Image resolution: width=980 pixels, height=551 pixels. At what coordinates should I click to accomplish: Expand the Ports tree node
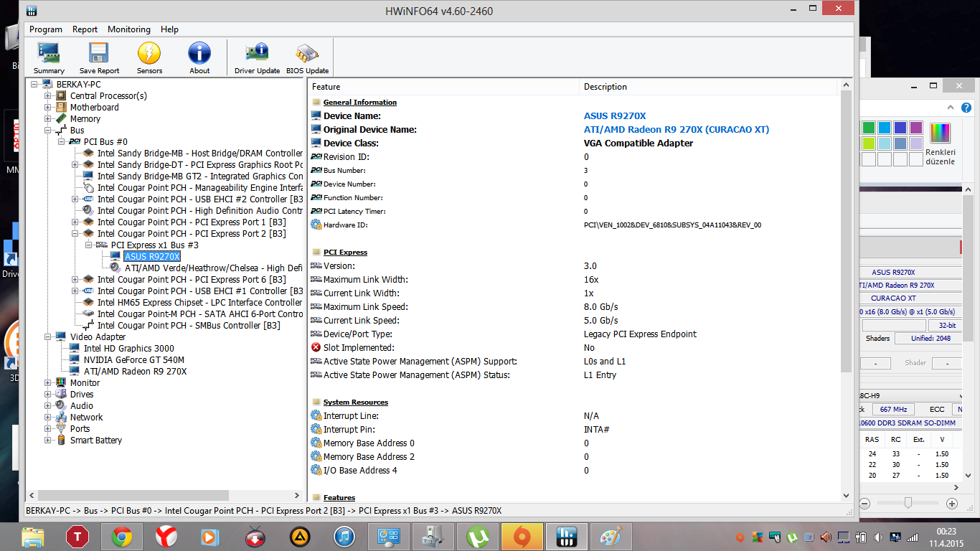48,429
